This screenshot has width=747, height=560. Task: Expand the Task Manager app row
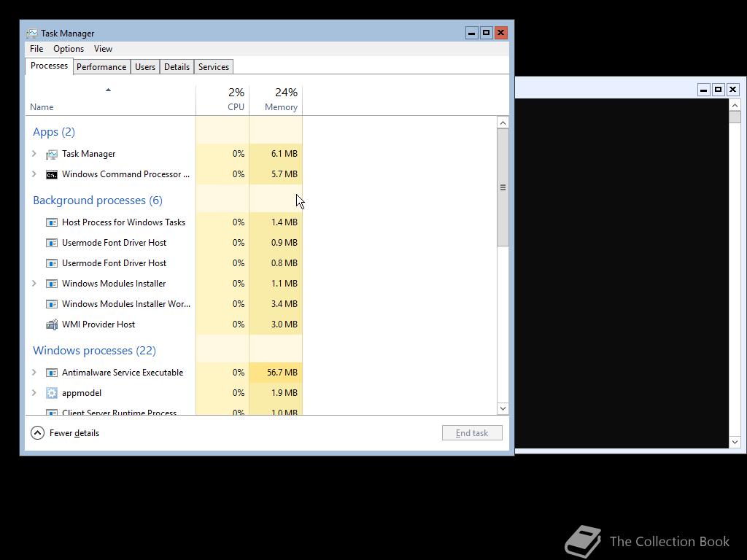click(x=34, y=153)
